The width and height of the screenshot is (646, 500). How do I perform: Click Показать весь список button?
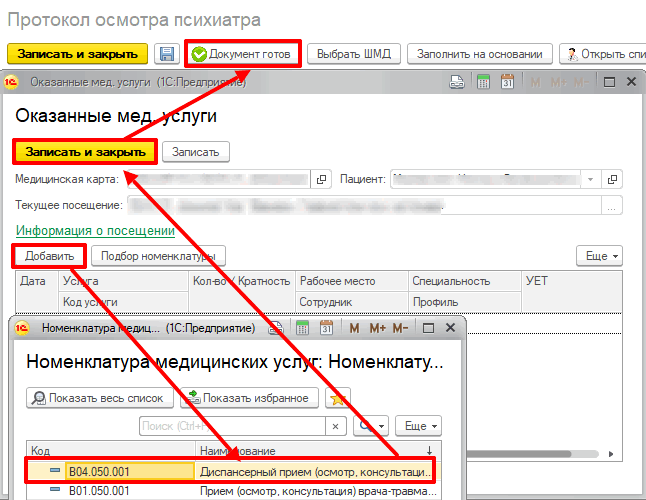tap(98, 398)
